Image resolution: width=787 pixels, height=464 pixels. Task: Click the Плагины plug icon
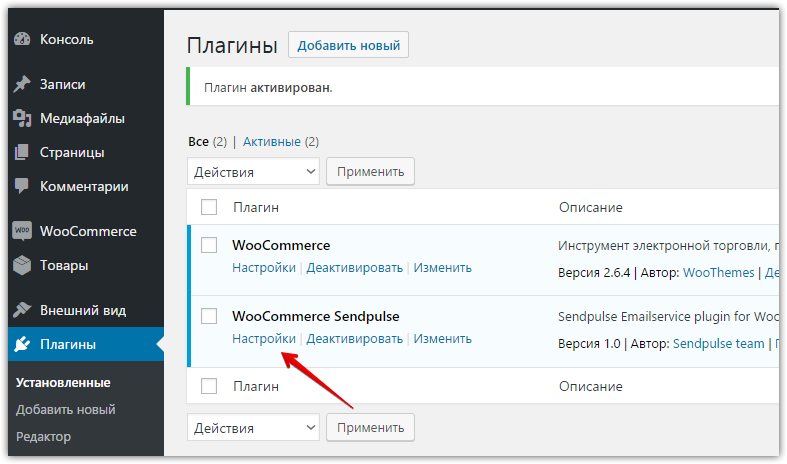click(22, 344)
